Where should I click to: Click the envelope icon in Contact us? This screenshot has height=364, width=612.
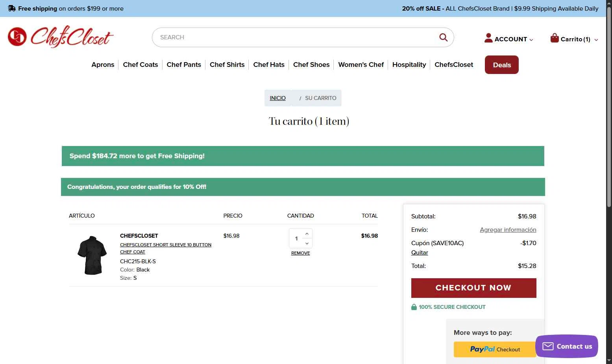tap(548, 346)
